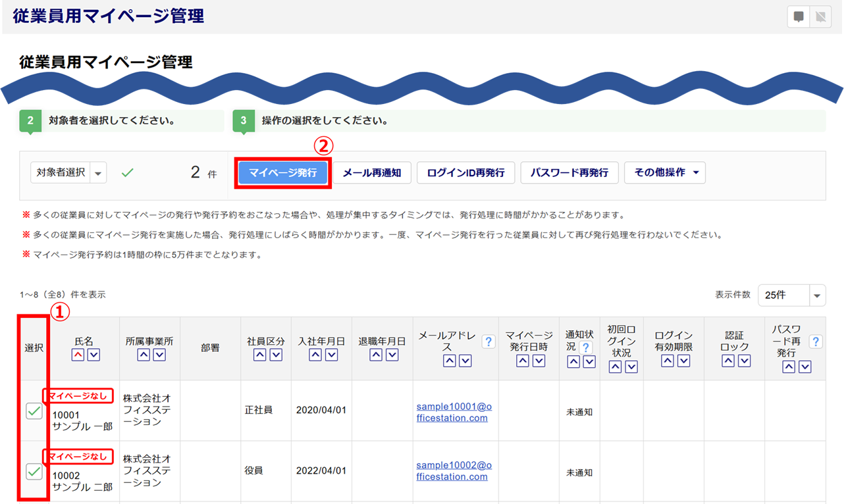Open the メールアドレス help question mark
This screenshot has width=844, height=504.
point(488,341)
